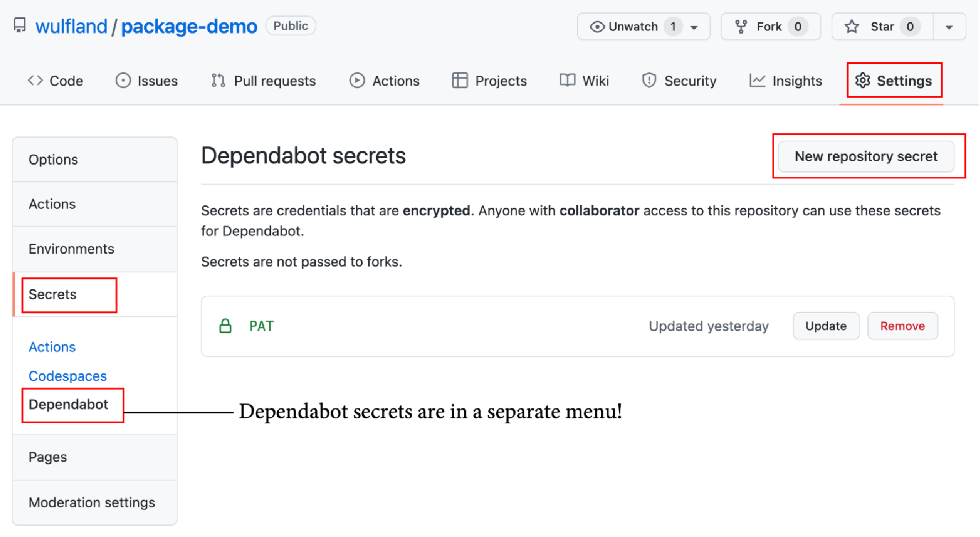The height and width of the screenshot is (537, 980).
Task: Open the Actions tab in the top navigation
Action: click(x=384, y=81)
